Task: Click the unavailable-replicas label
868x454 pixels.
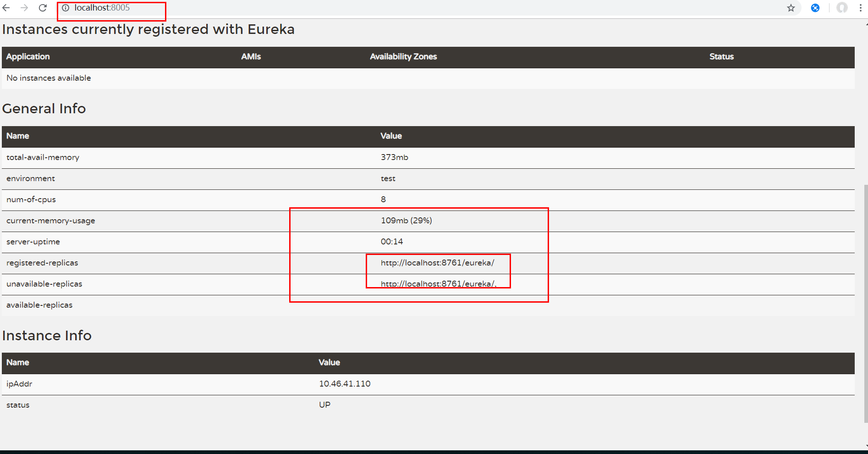Action: 44,284
